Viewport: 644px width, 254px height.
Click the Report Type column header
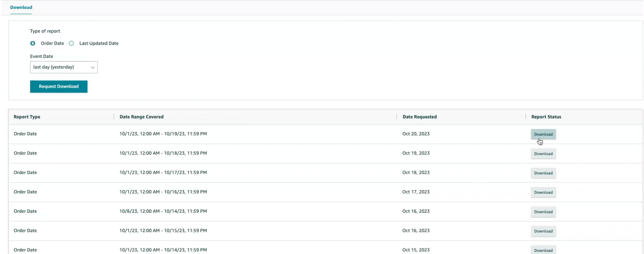[x=27, y=117]
